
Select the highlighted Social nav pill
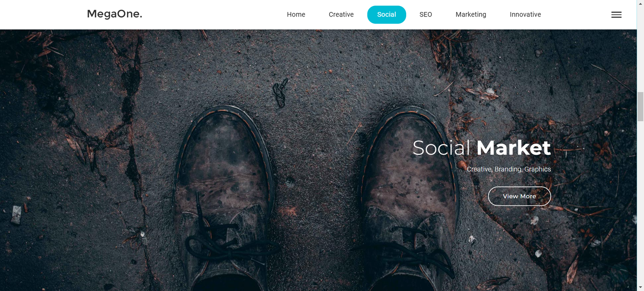pos(386,14)
